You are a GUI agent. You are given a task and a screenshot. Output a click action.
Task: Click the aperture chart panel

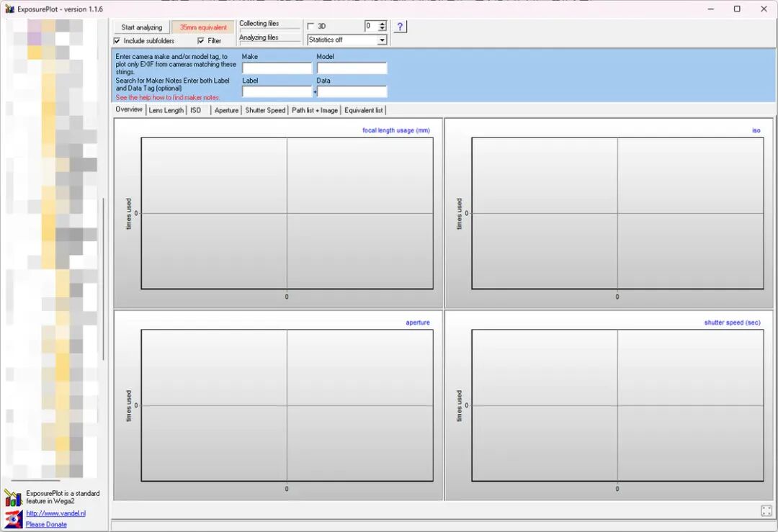pos(278,405)
